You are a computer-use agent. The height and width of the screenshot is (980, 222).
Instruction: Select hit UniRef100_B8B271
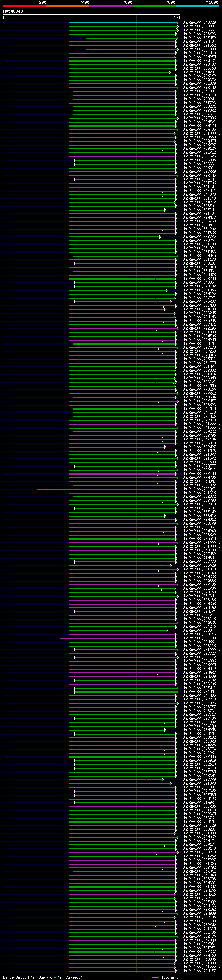[x=199, y=106]
